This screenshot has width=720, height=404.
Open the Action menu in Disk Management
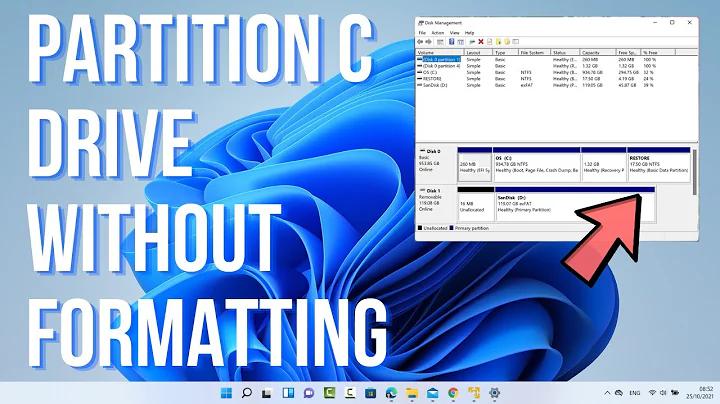pyautogui.click(x=438, y=33)
